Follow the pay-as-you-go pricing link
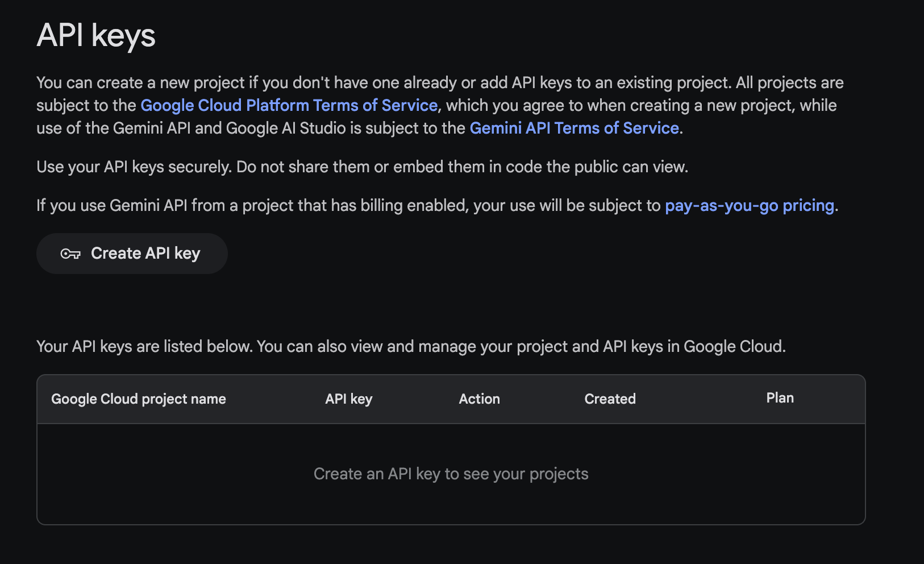Viewport: 924px width, 564px height. point(750,206)
